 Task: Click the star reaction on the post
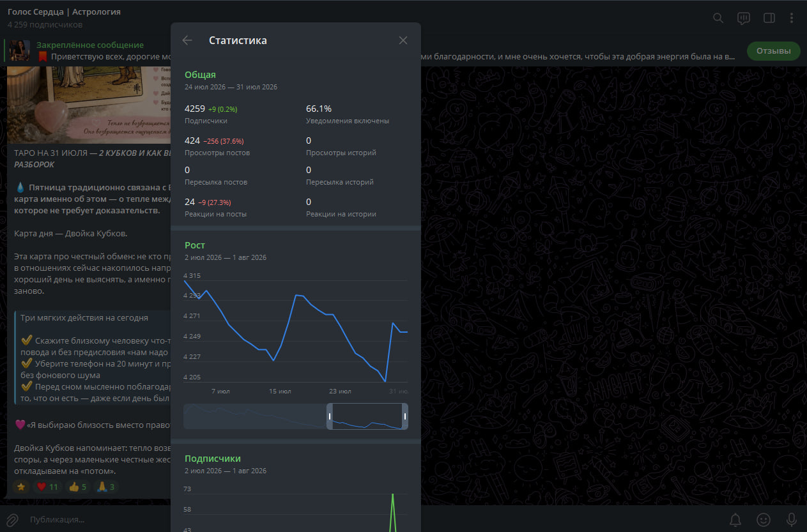(21, 487)
